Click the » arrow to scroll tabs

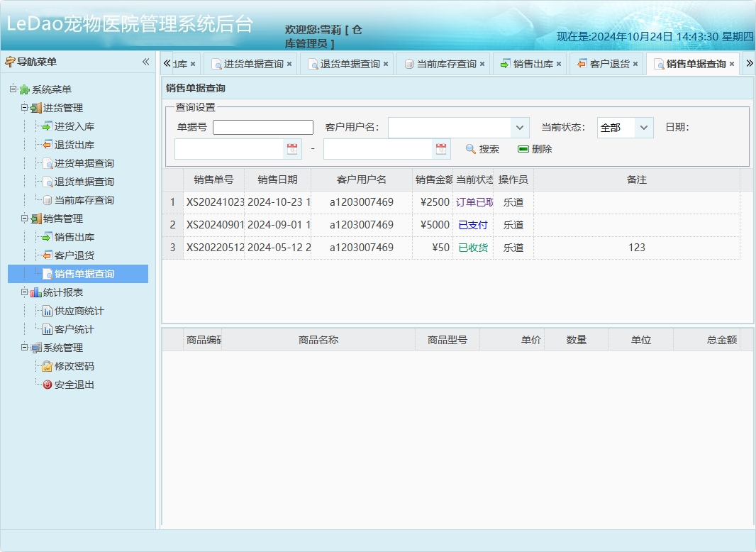[748, 63]
